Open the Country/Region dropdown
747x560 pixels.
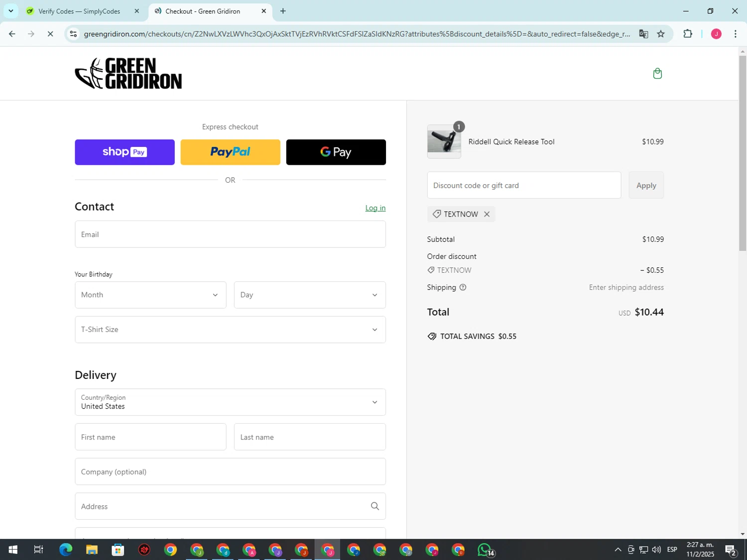tap(230, 402)
